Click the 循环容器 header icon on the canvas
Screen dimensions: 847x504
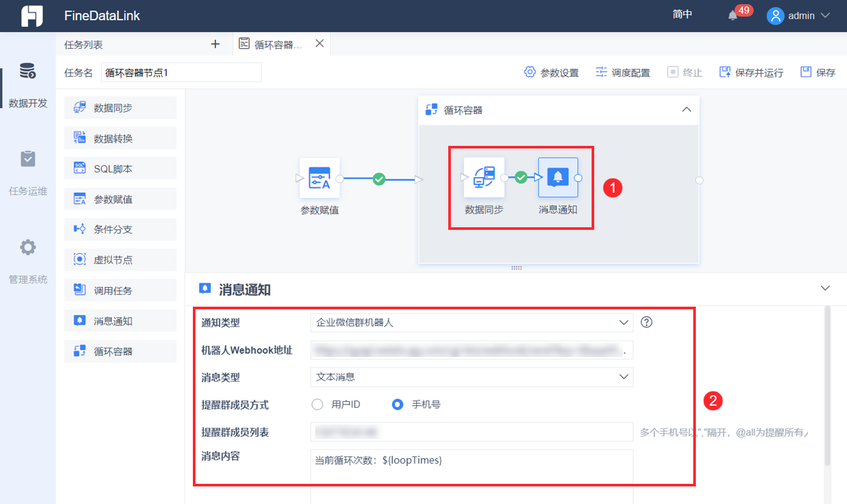pyautogui.click(x=431, y=109)
